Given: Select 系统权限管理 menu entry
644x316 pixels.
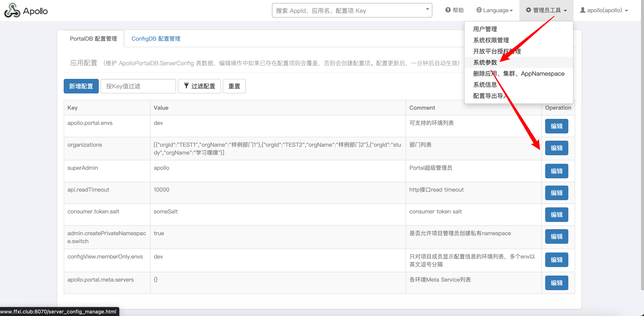Looking at the screenshot, I should point(491,40).
